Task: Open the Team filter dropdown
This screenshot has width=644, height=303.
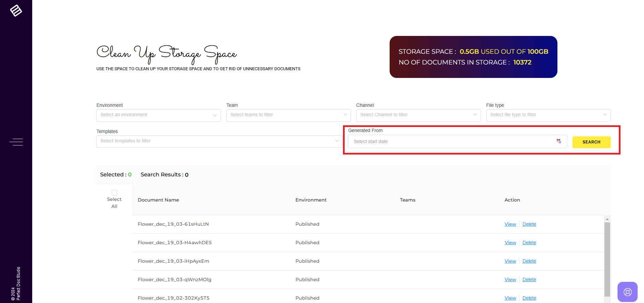Action: [x=288, y=115]
